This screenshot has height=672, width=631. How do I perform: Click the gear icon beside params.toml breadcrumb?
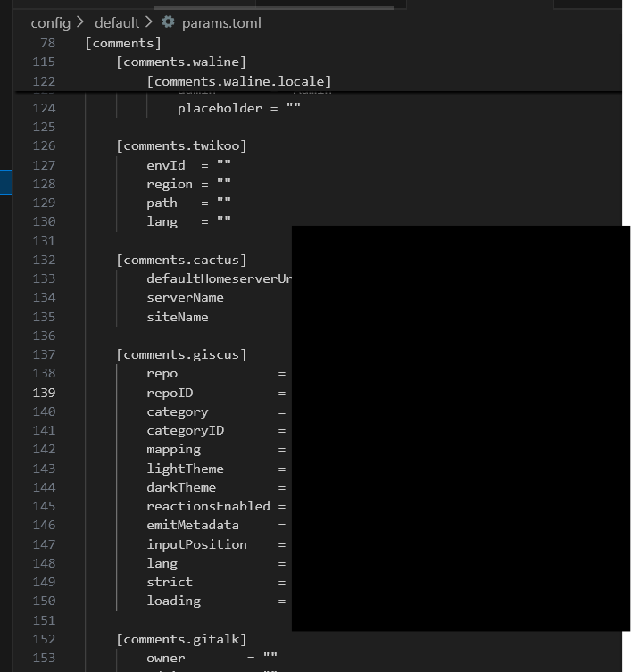pos(168,22)
